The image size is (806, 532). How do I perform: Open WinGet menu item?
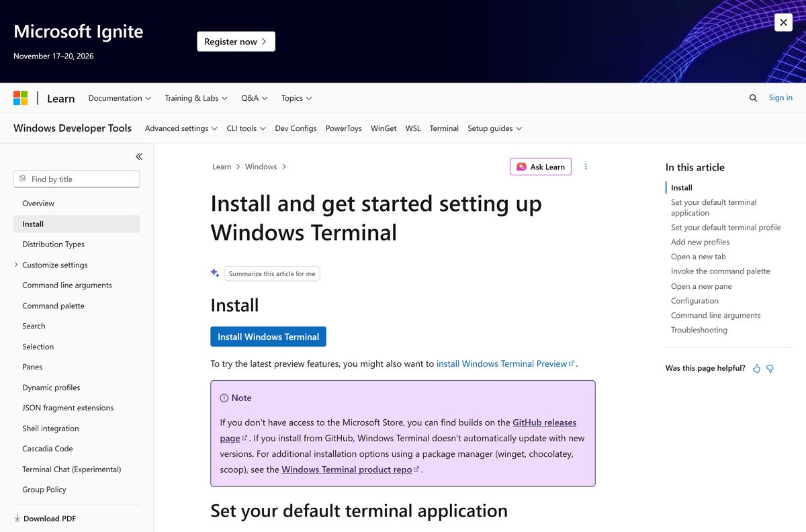point(384,128)
